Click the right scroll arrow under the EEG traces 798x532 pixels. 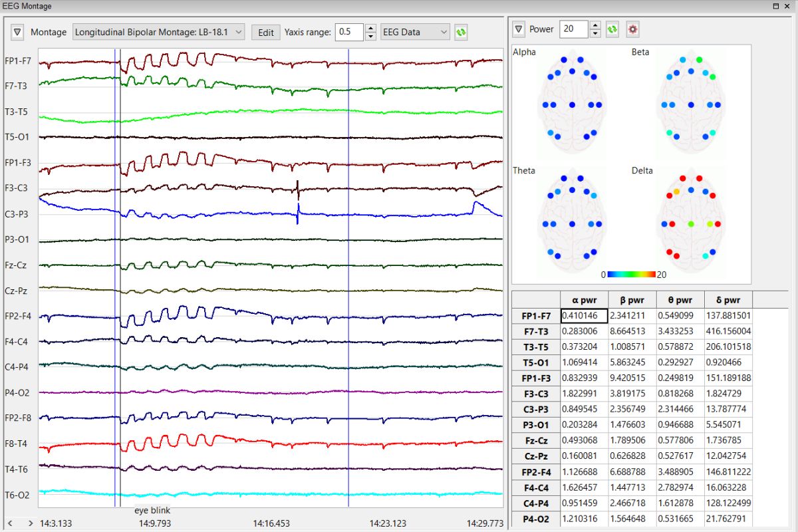(x=31, y=523)
